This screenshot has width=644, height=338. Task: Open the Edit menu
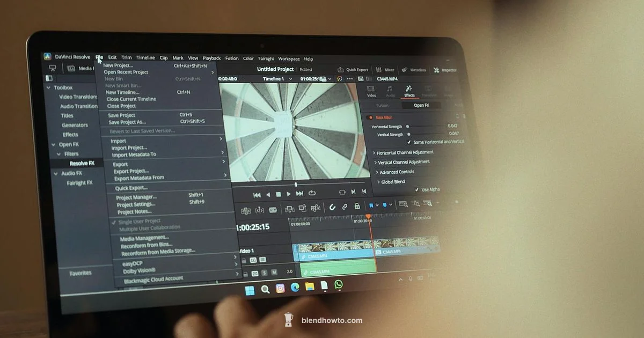112,58
